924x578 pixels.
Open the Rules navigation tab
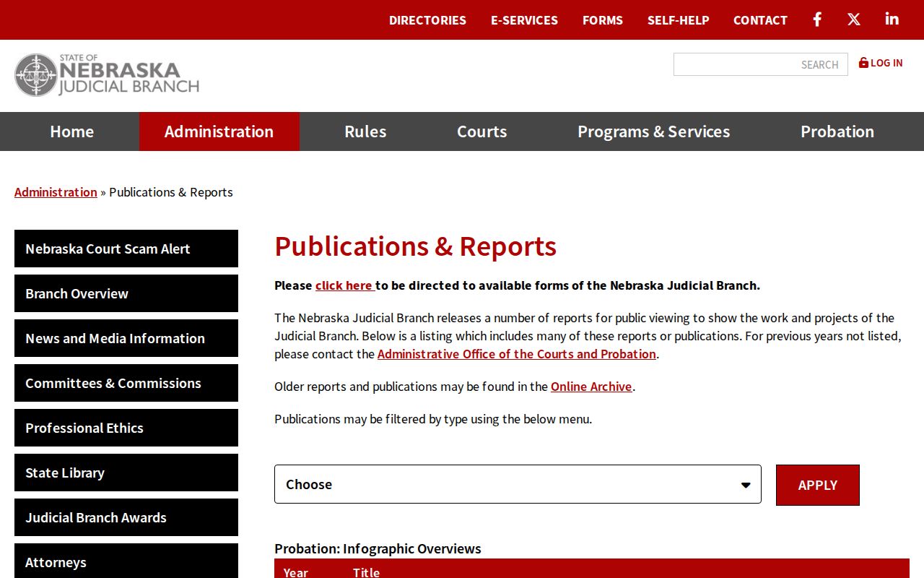tap(365, 131)
